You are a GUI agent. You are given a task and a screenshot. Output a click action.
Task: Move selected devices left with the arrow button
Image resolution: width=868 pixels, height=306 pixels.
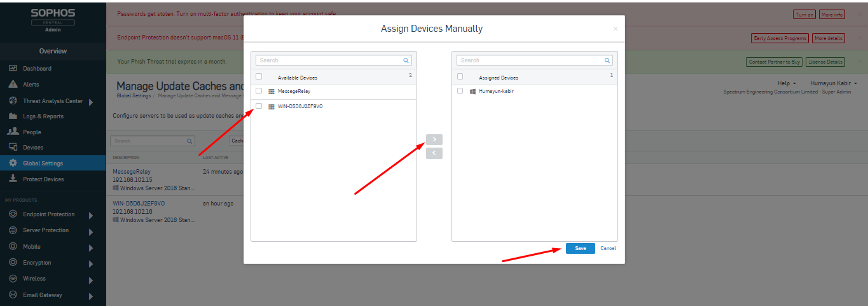pyautogui.click(x=434, y=153)
